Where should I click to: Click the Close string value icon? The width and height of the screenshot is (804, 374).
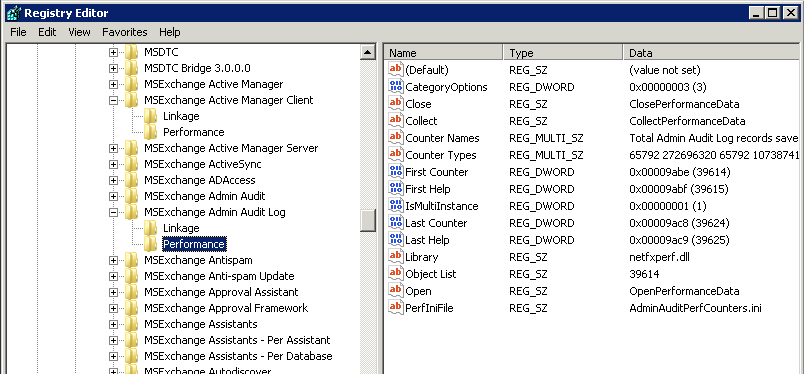coord(395,103)
